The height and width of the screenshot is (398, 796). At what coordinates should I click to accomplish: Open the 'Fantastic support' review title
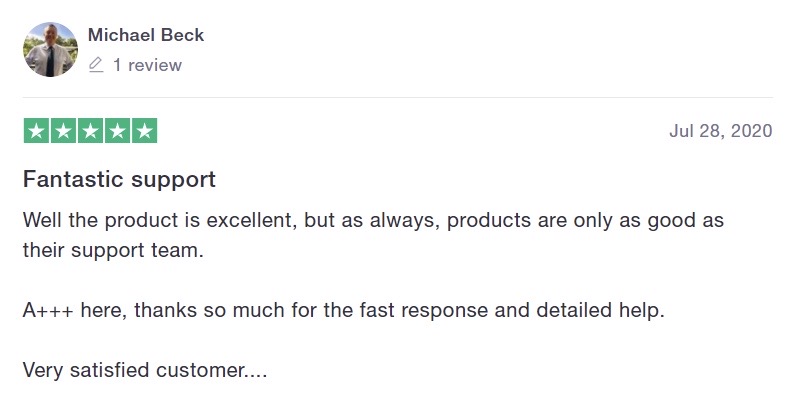(119, 179)
